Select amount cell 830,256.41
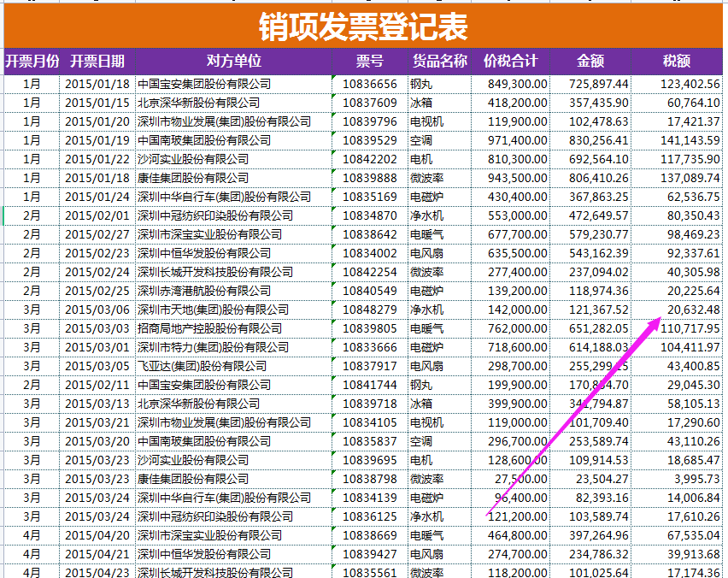Screen dimensions: 728x578 pos(590,140)
